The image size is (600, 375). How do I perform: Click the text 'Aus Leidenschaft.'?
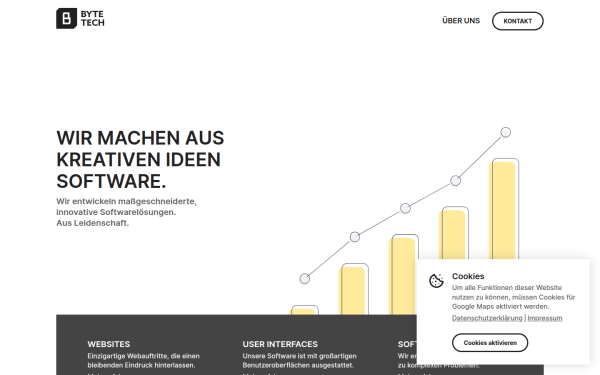click(x=92, y=223)
